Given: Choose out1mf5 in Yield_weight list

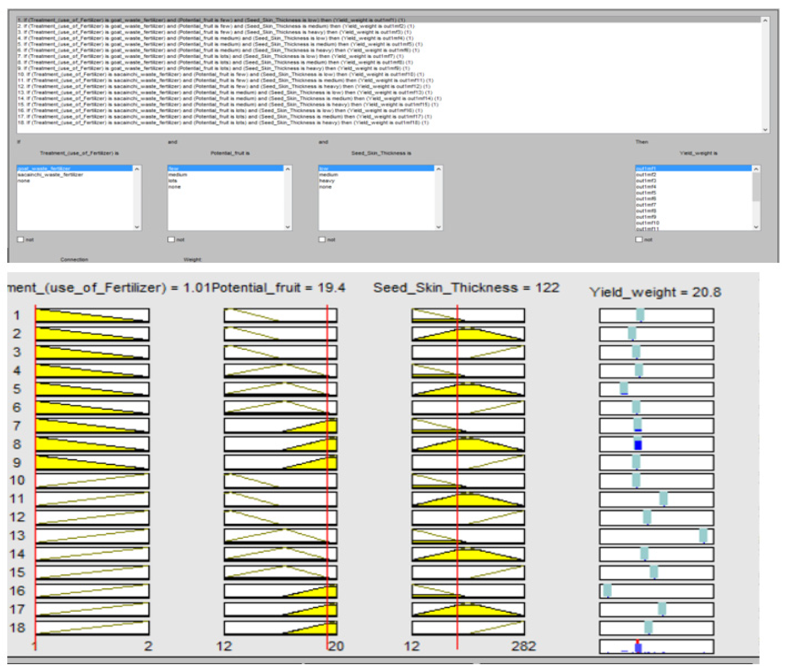Looking at the screenshot, I should (x=646, y=193).
